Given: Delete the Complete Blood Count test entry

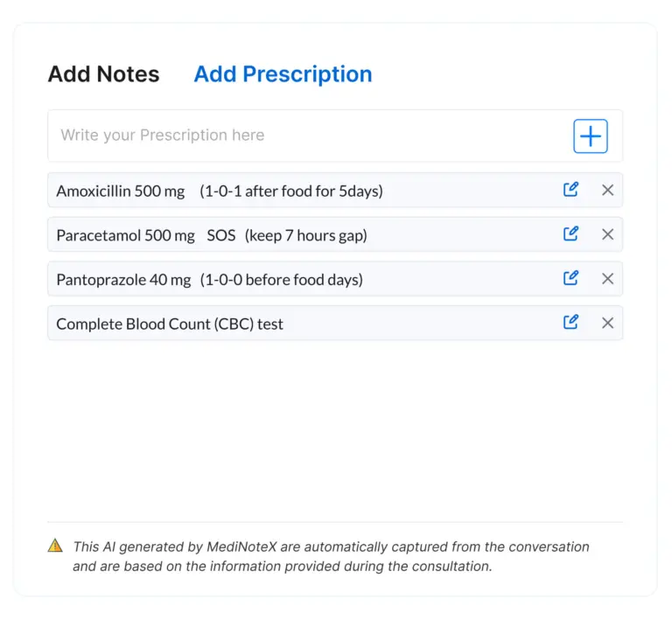Looking at the screenshot, I should pos(607,323).
